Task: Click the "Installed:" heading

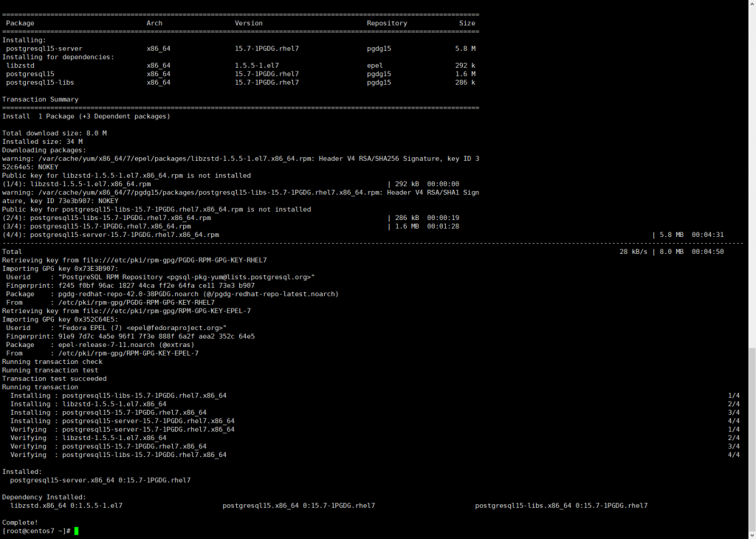Action: click(21, 472)
